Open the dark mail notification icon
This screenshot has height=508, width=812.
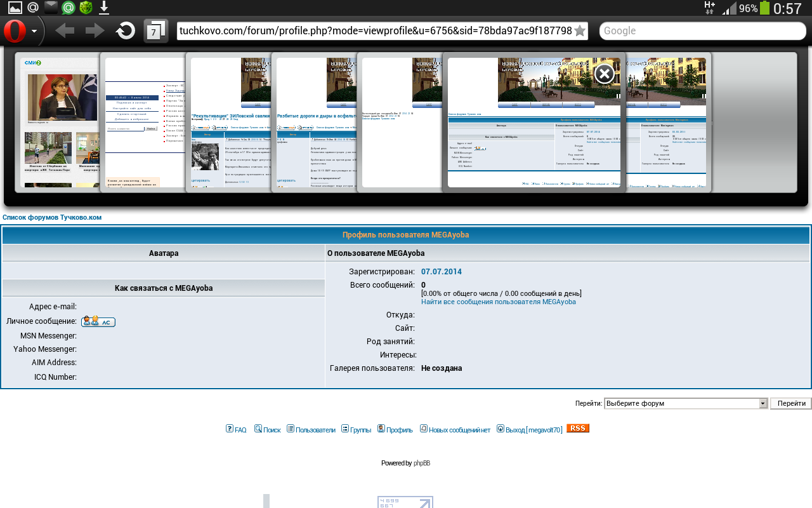point(51,8)
